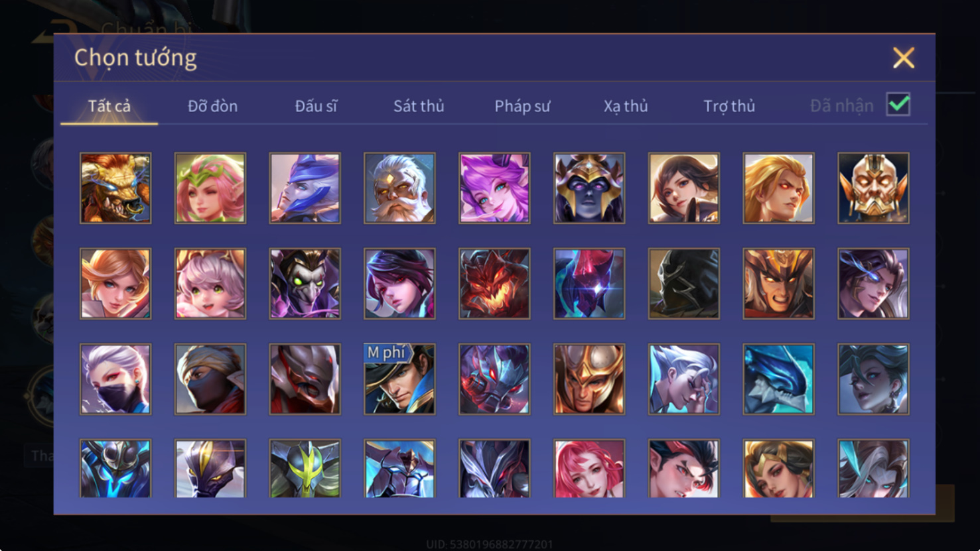Switch to the Đỡ đòn tab

212,106
